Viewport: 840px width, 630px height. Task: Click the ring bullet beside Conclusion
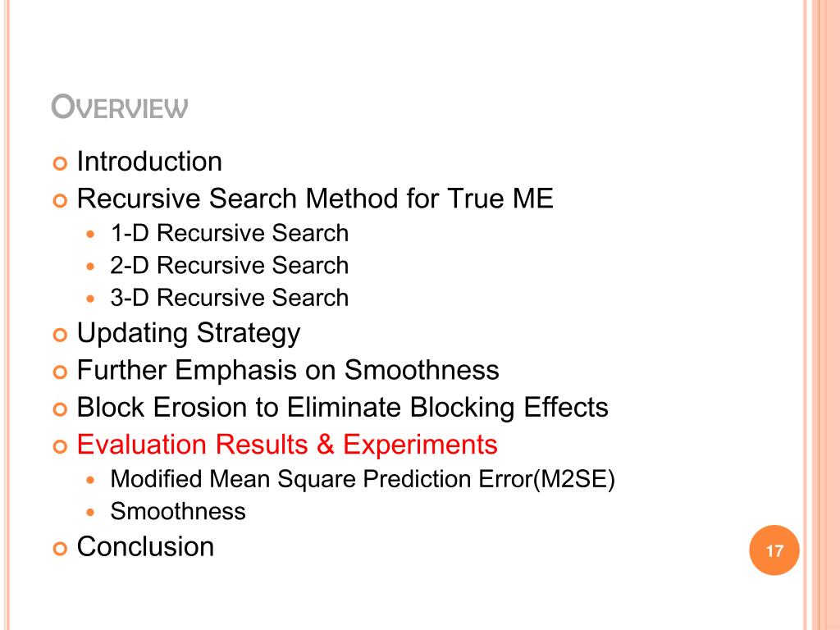point(60,549)
